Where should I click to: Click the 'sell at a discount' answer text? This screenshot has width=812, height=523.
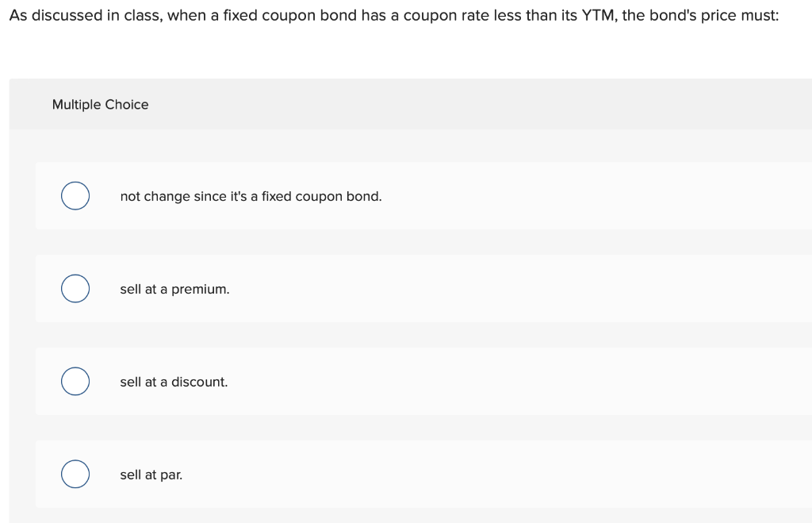click(174, 382)
